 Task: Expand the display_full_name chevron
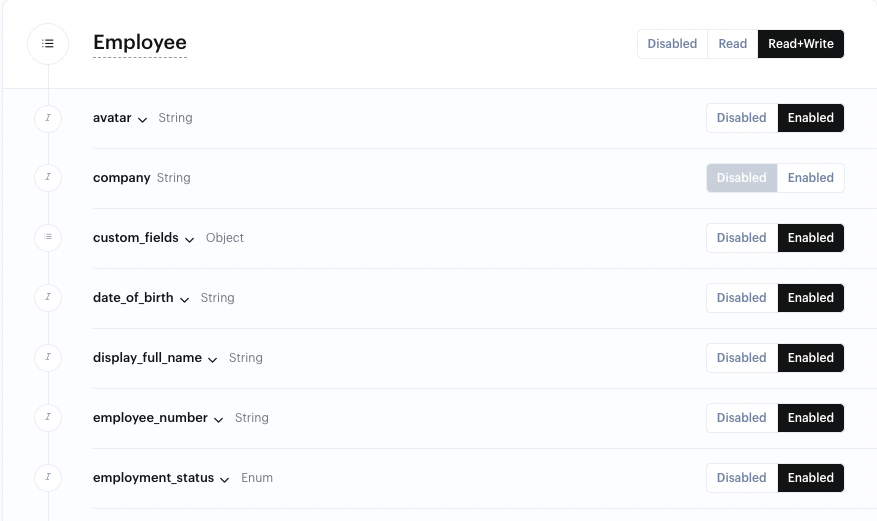pyautogui.click(x=213, y=360)
